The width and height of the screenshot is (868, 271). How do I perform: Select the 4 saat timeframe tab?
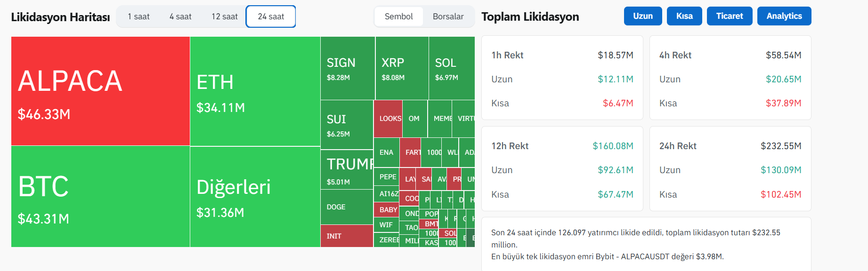[x=180, y=16]
